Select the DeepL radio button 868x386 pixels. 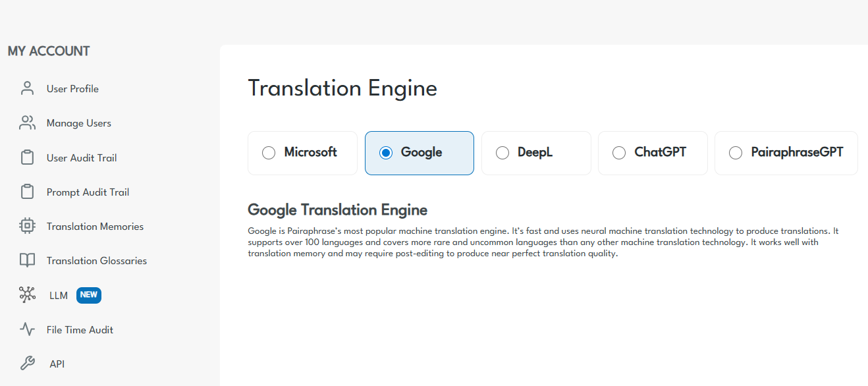click(502, 152)
